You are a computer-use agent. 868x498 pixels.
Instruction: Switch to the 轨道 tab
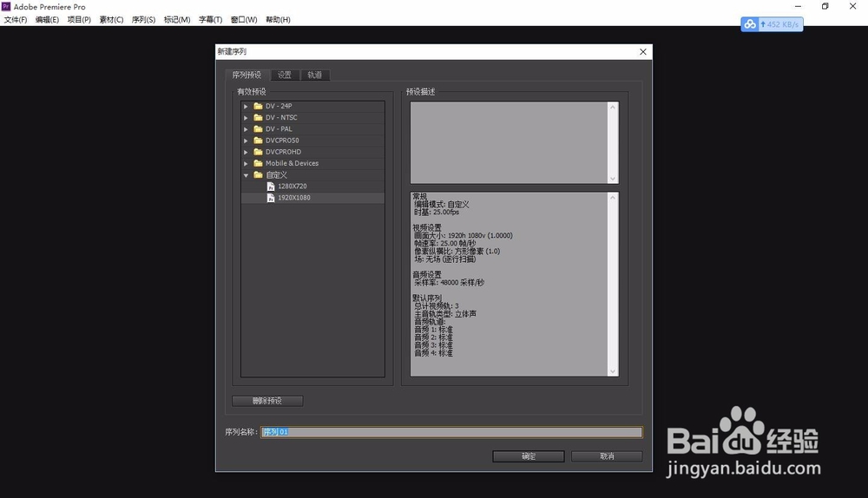[x=315, y=75]
